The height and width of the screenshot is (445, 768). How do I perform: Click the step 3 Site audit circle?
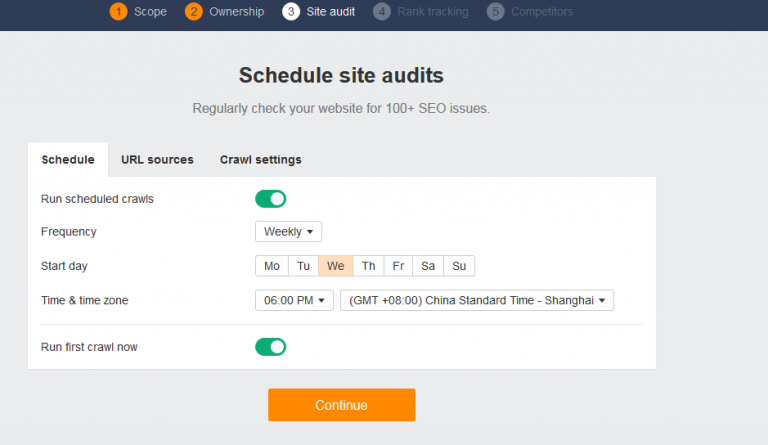[x=291, y=11]
